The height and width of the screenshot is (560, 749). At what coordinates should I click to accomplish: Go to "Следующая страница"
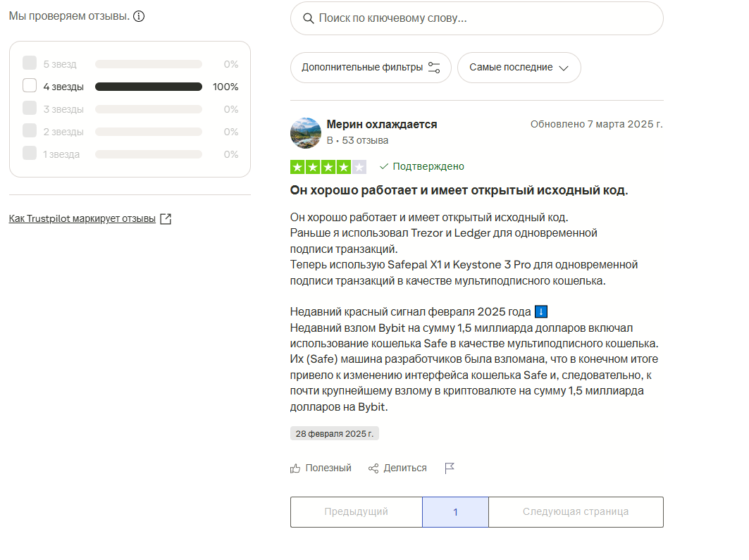coord(576,512)
